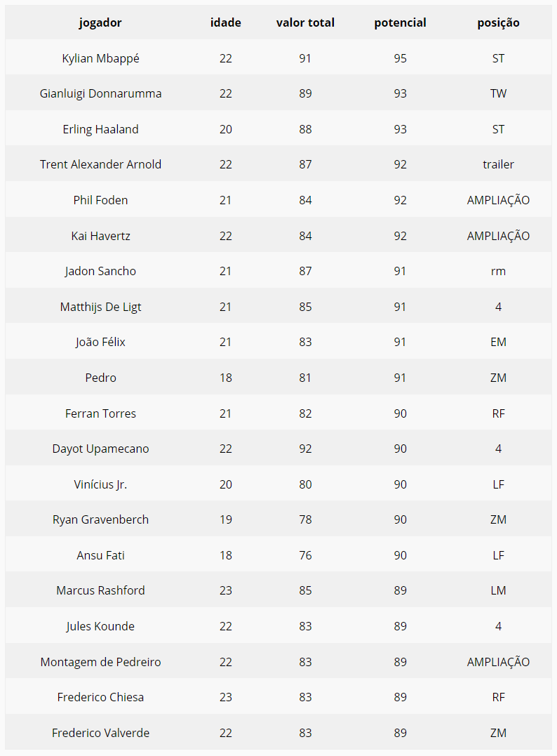Select the Gianluigi Donnarumma row name
The height and width of the screenshot is (756, 557).
click(100, 93)
